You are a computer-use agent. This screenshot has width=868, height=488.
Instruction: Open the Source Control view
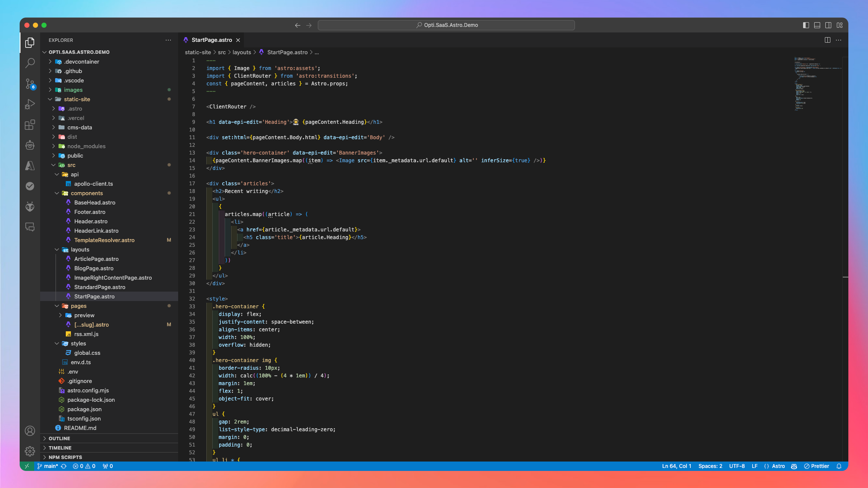click(30, 84)
